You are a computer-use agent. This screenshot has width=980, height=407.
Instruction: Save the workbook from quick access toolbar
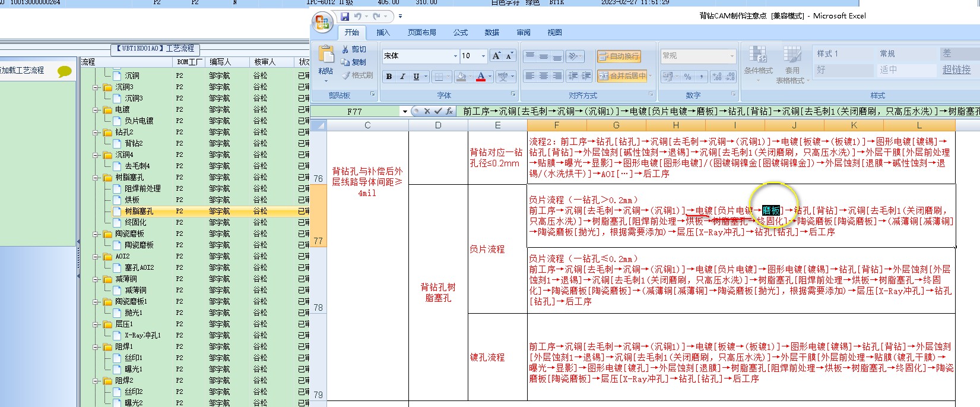pos(344,17)
